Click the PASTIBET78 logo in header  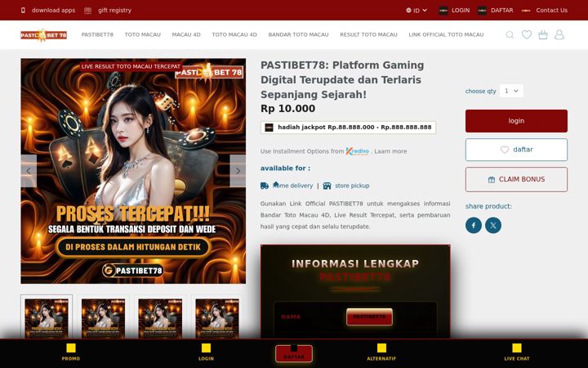(44, 35)
